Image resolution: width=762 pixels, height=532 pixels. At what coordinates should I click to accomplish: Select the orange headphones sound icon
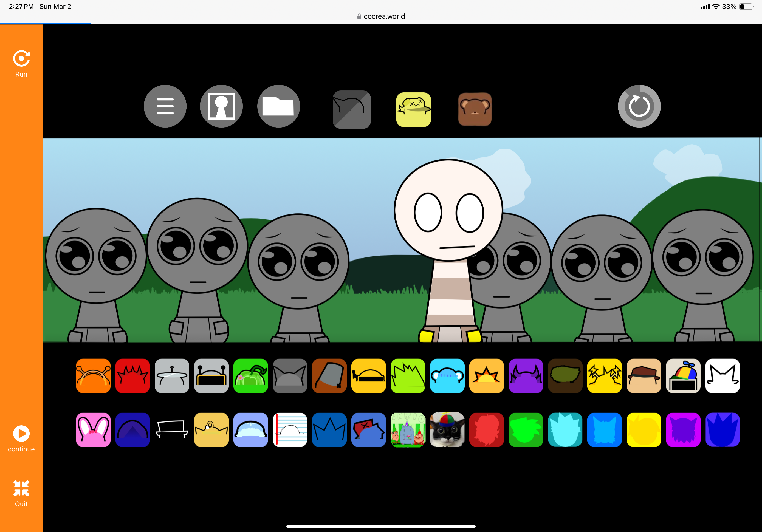tap(93, 376)
